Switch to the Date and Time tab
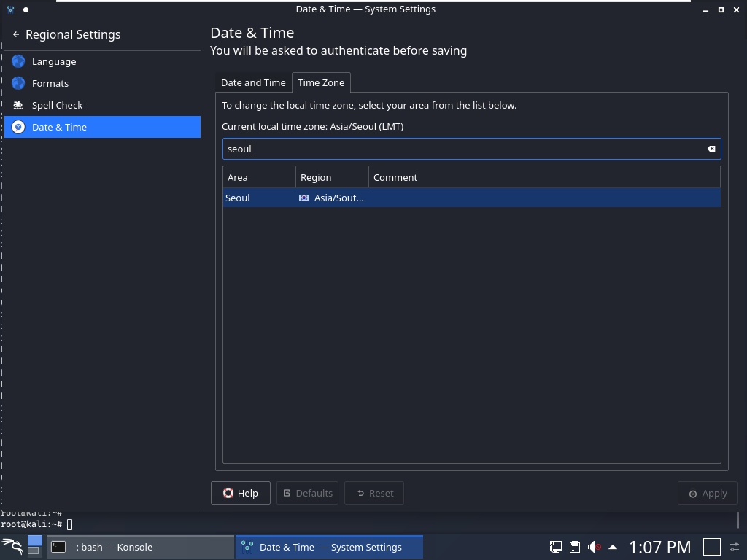 pyautogui.click(x=253, y=83)
